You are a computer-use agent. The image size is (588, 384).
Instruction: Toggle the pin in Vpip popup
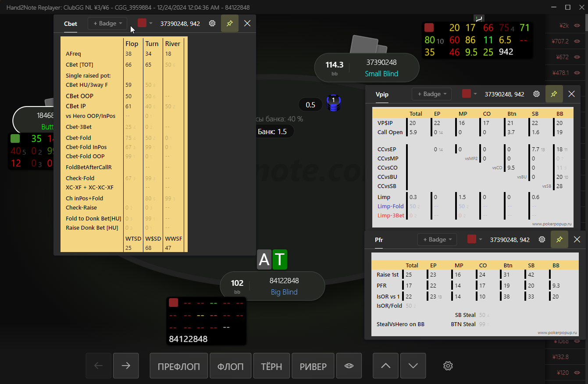(554, 94)
